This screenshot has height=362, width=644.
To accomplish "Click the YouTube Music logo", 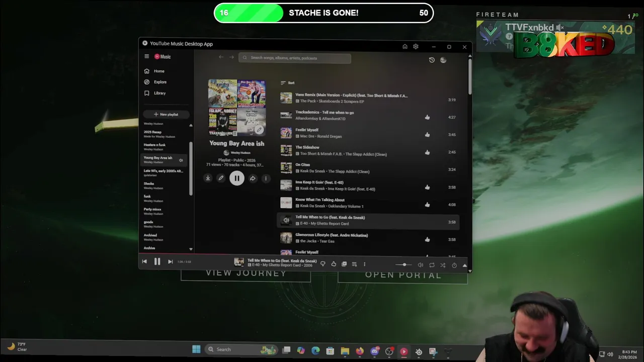I will [163, 57].
